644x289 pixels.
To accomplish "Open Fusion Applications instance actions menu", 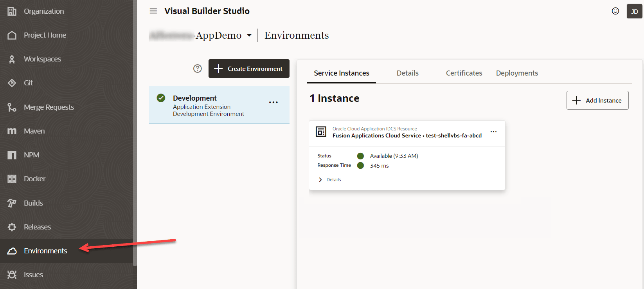I will 493,132.
